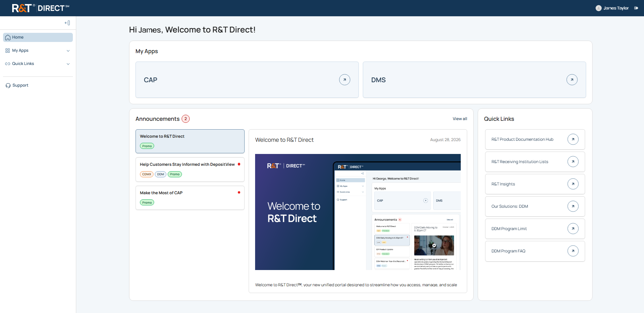This screenshot has height=313, width=644.
Task: Open DDM Program Limit arrow icon
Action: [573, 229]
